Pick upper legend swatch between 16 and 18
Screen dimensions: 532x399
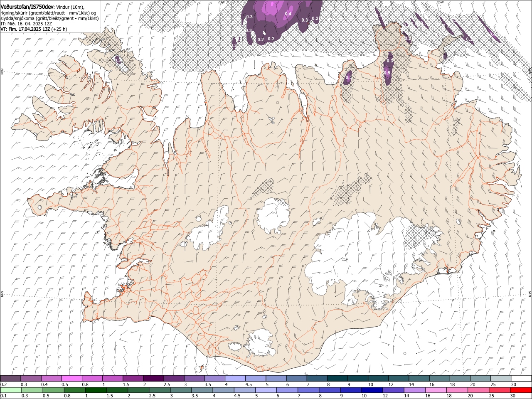pos(439,378)
